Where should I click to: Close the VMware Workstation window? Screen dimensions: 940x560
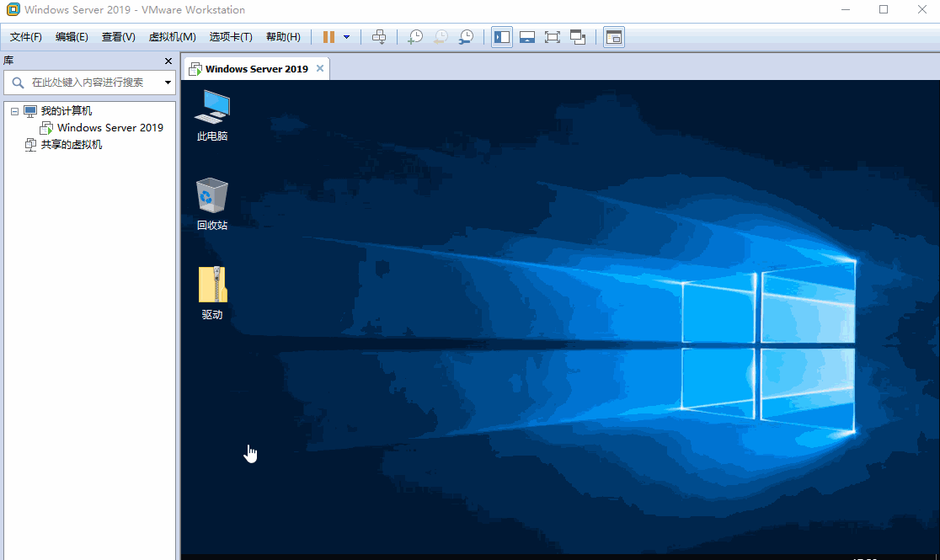[x=922, y=9]
